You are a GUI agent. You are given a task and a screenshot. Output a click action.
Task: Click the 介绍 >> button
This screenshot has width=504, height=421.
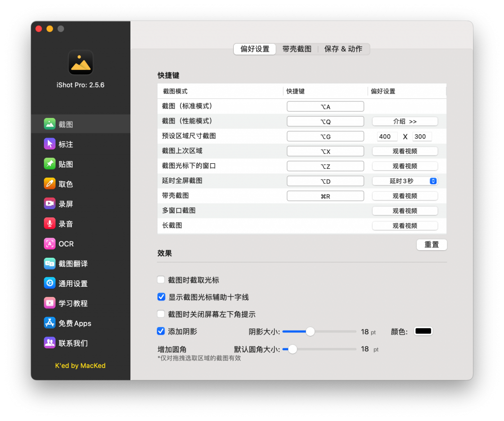coord(405,121)
